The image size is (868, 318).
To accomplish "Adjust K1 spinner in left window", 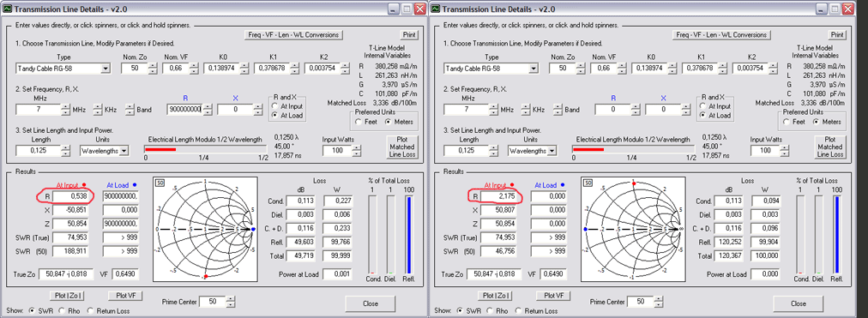I will [x=294, y=69].
